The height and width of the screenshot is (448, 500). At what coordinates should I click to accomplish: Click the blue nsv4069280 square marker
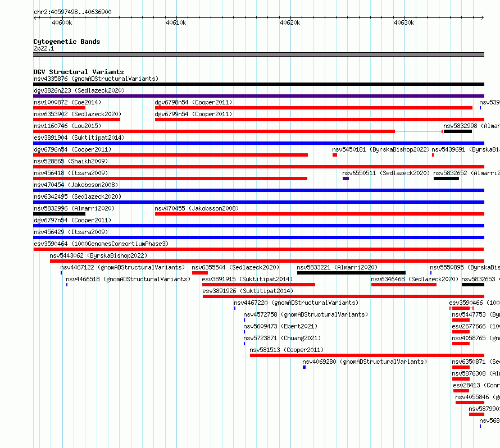coord(304,367)
